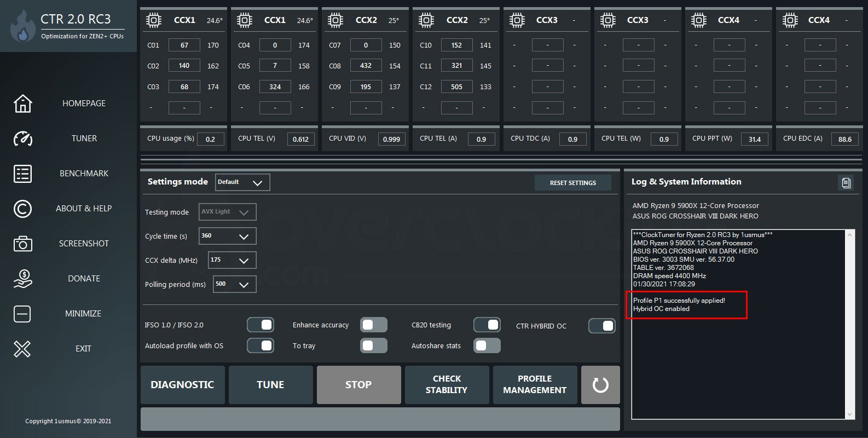Screen dimensions: 868x438
Task: Expand the CCX delta dropdown
Action: [232, 260]
